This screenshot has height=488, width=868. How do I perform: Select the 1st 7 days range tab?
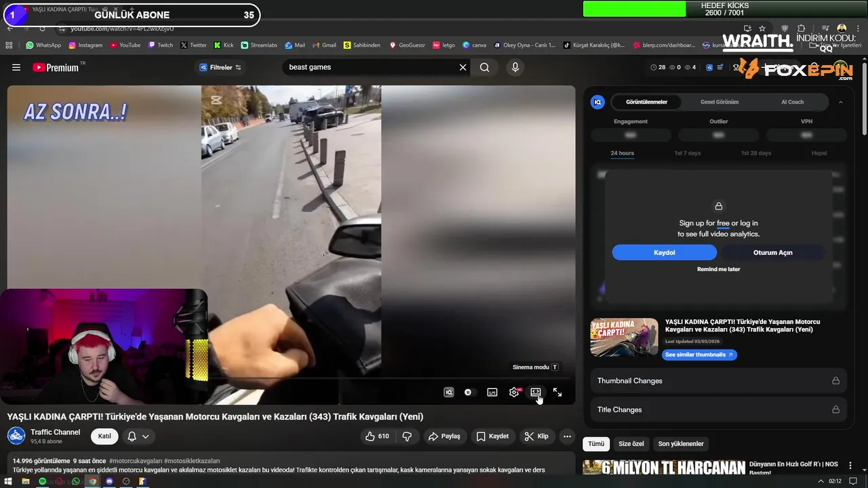[688, 153]
